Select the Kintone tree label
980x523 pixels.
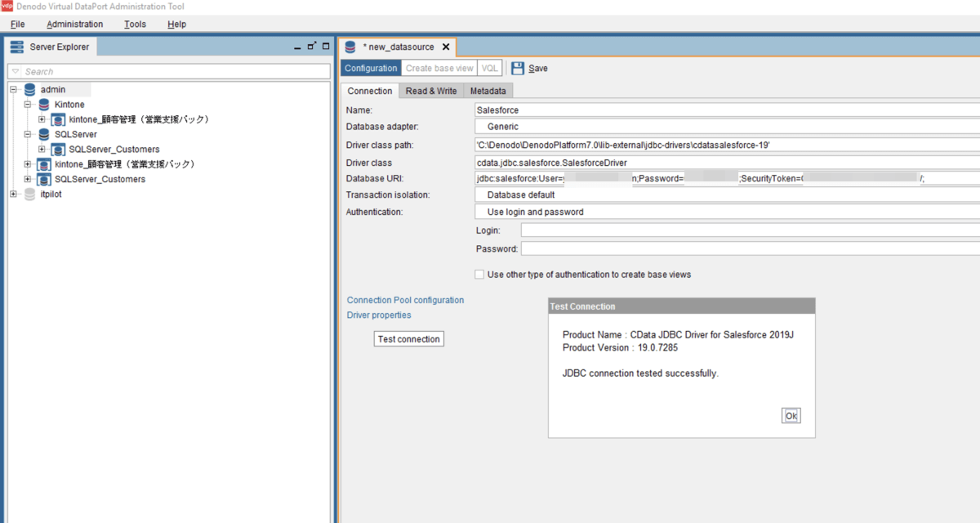[69, 105]
